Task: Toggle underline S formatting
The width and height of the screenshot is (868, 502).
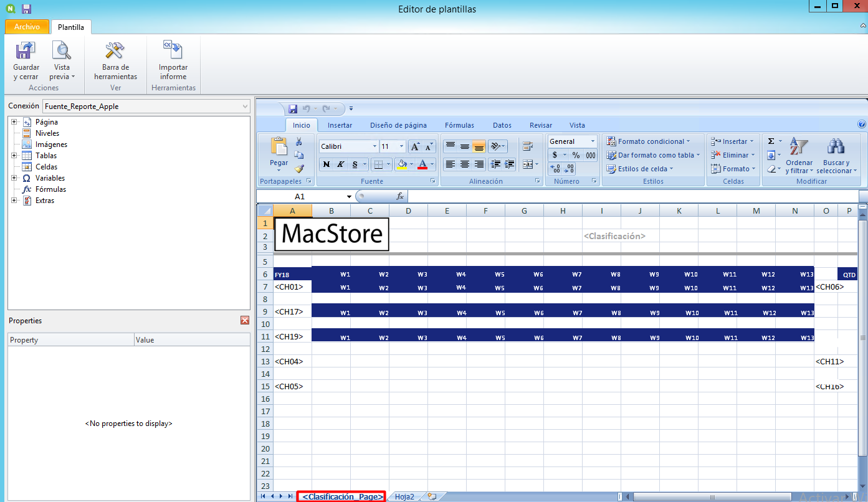Action: (x=355, y=164)
